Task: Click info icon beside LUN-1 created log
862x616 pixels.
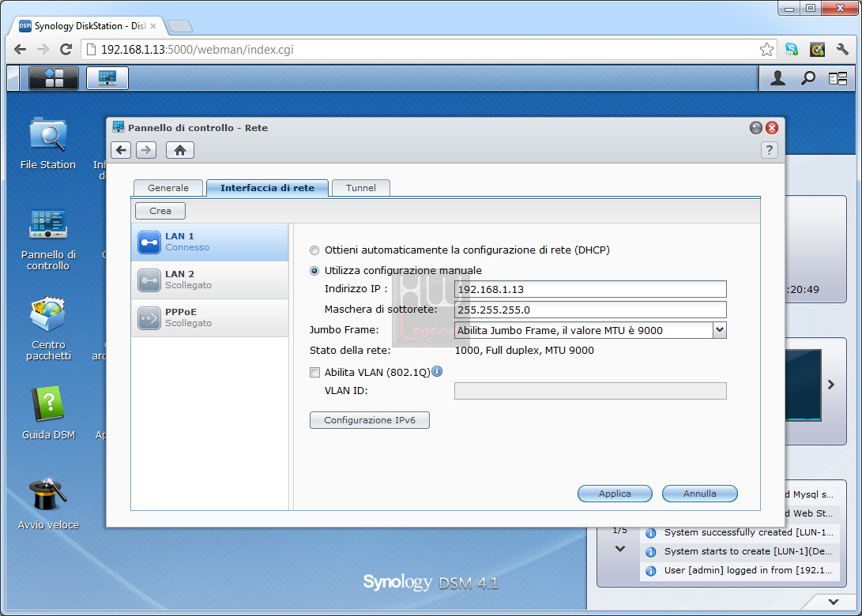Action: [651, 532]
